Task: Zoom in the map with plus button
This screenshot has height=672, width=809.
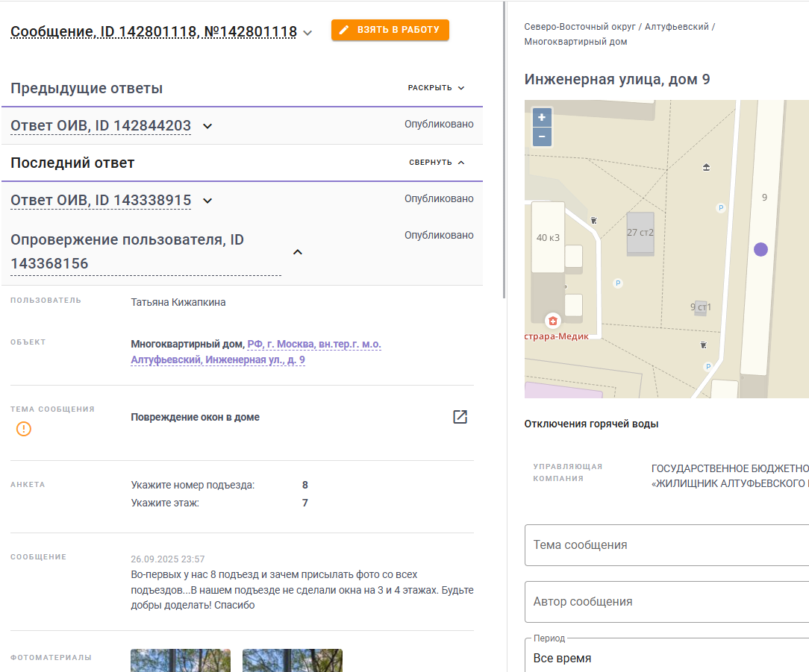Action: 542,118
